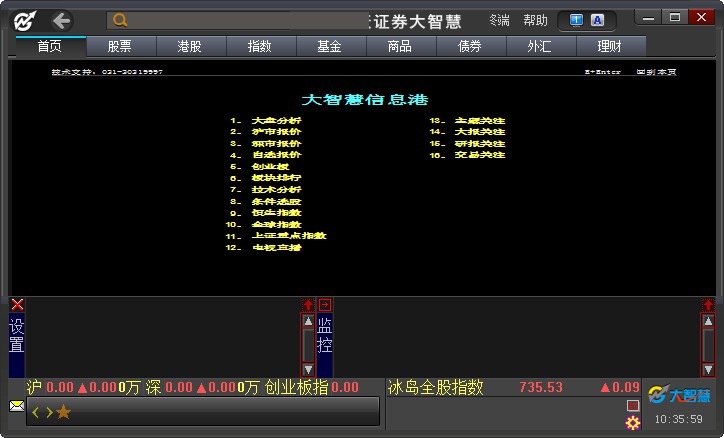Click the next ">" arrow in bottom bar

click(49, 412)
